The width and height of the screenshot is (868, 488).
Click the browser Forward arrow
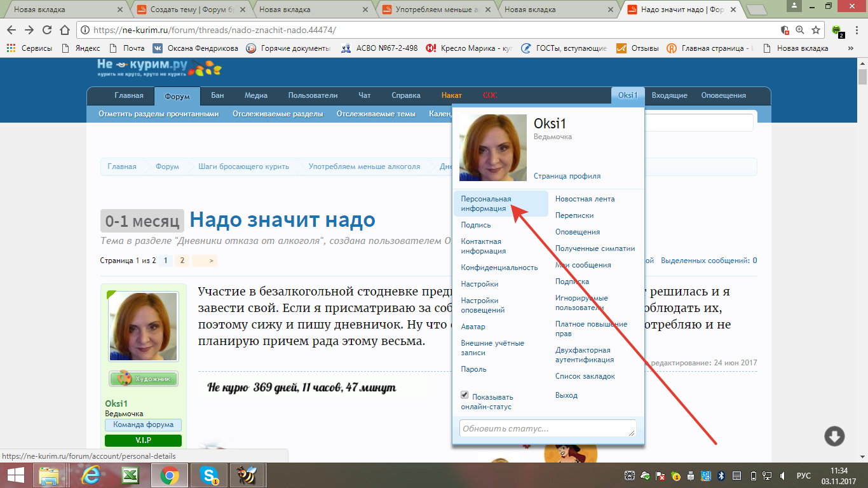[x=29, y=30]
